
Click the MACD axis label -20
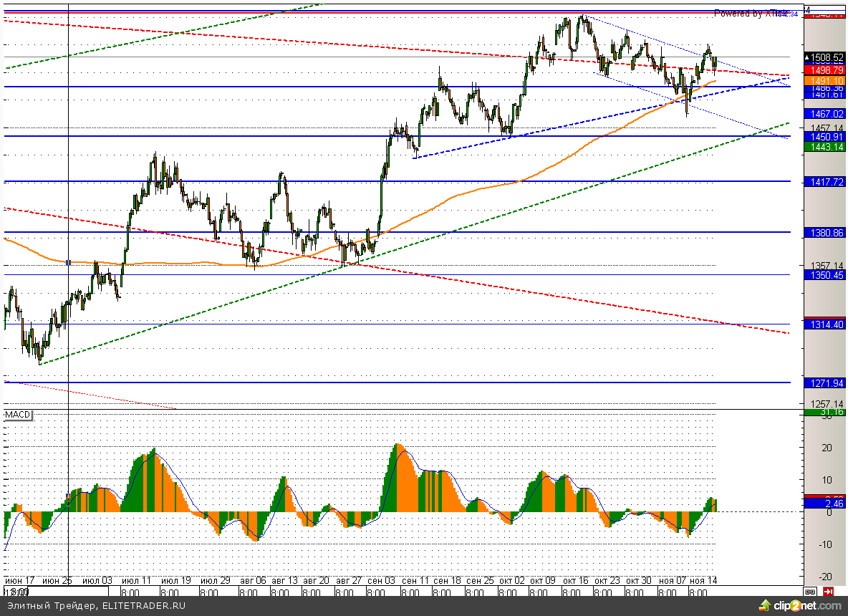coord(825,577)
